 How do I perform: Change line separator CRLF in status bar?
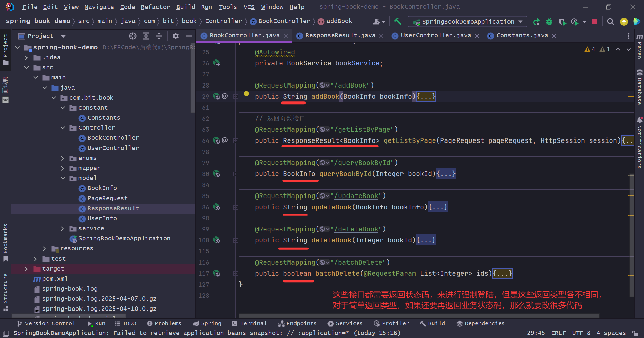[x=558, y=333]
